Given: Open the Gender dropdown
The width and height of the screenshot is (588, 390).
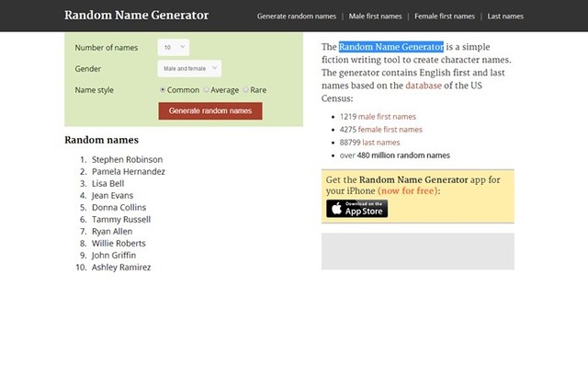Looking at the screenshot, I should point(189,68).
